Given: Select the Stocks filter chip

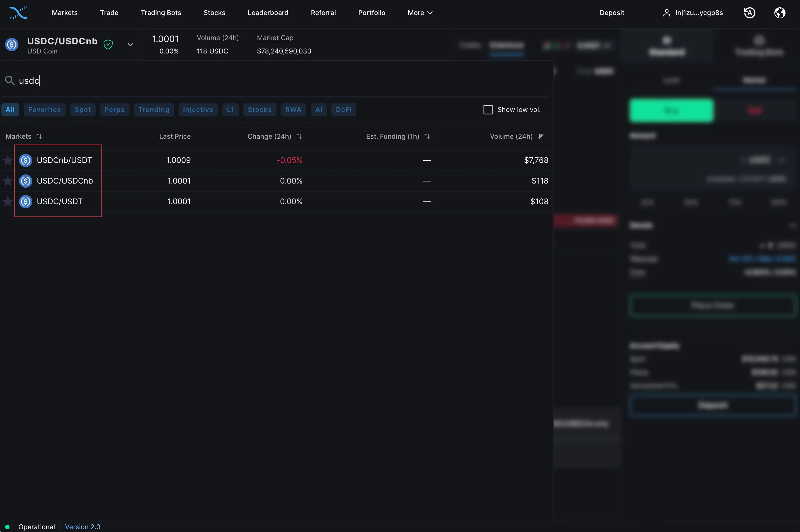Looking at the screenshot, I should tap(260, 109).
